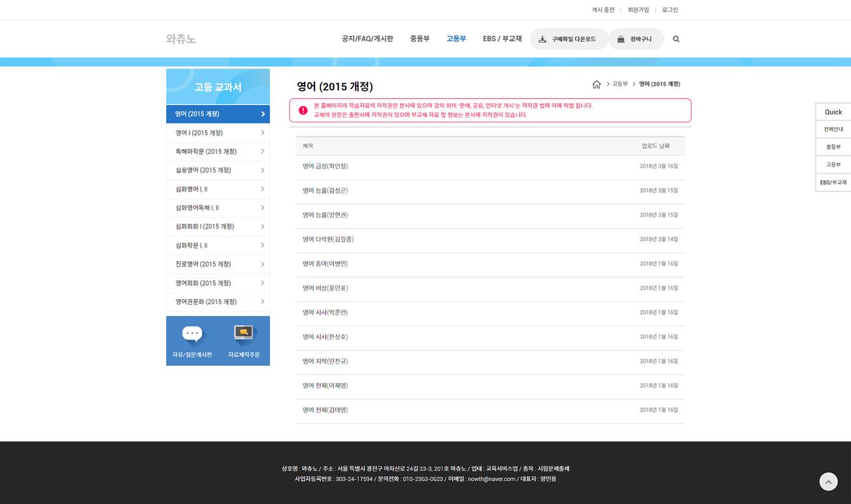Open the 중등부 menu
851x504 pixels.
(x=420, y=39)
